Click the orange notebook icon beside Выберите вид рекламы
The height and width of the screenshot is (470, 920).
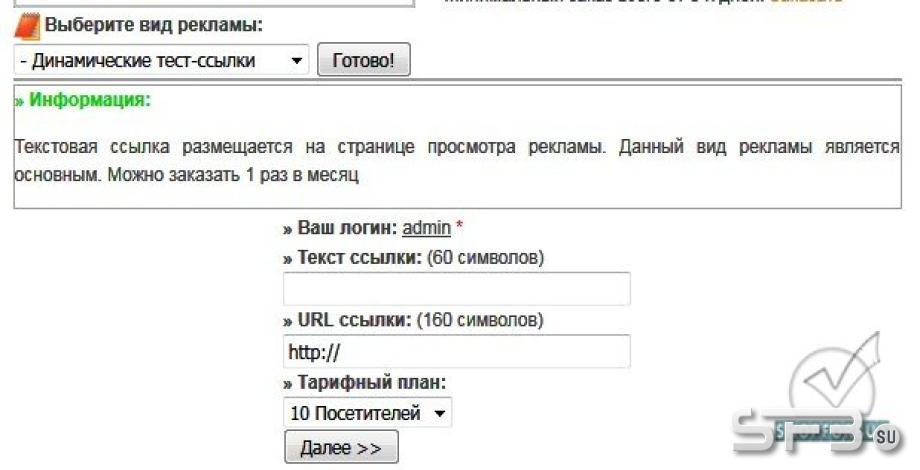pos(27,26)
